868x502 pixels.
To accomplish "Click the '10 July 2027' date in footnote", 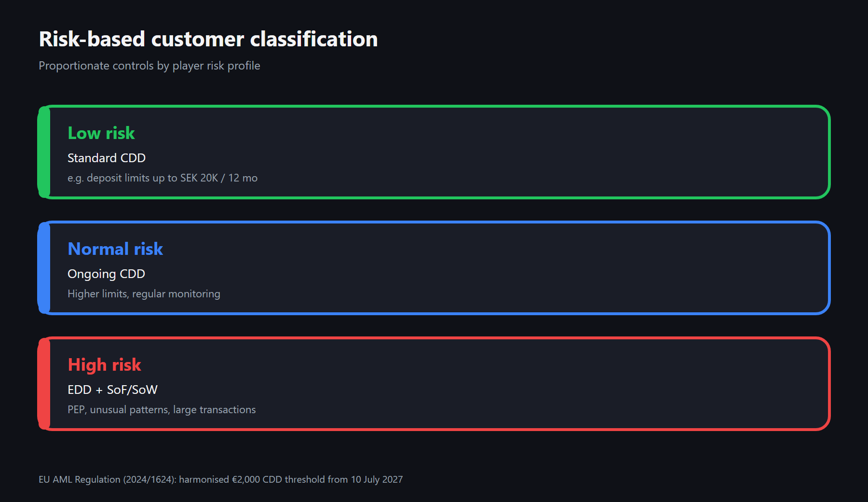I will (x=377, y=479).
